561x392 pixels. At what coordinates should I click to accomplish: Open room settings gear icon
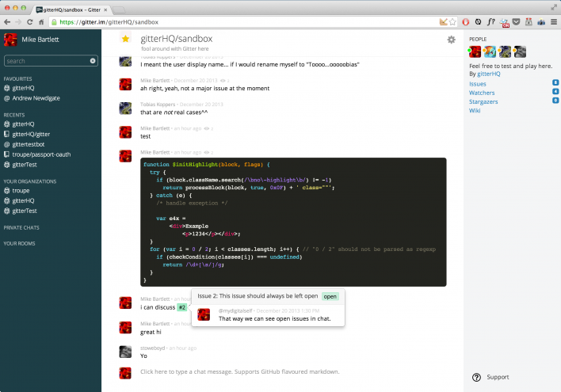click(x=451, y=40)
